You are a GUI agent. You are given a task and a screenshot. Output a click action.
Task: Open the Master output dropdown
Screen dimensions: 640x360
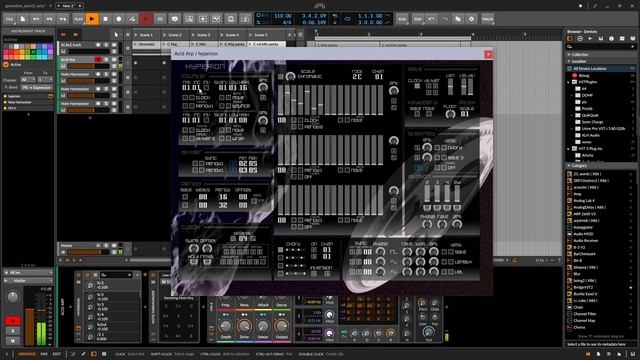click(28, 281)
